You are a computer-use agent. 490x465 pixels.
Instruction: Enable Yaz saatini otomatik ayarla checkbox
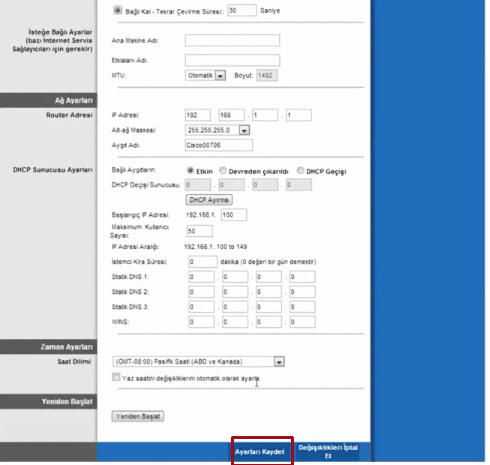tap(116, 377)
